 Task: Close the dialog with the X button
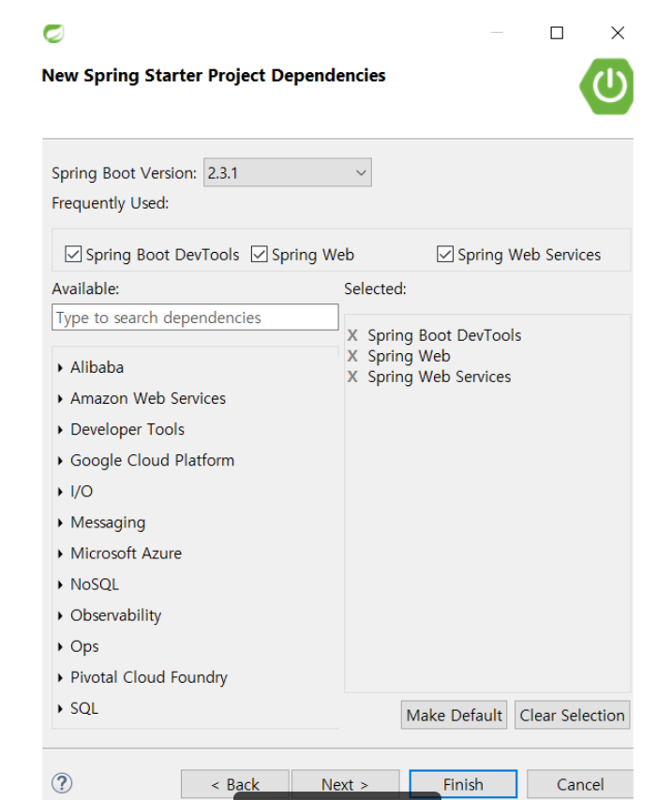point(618,33)
